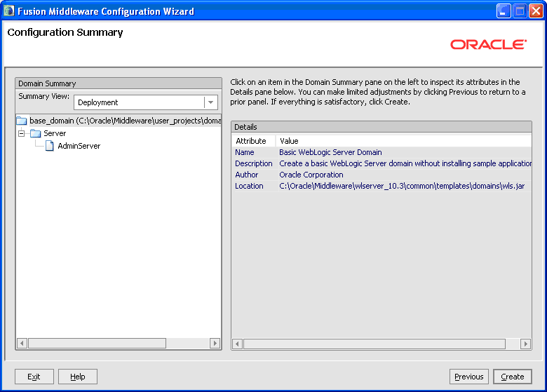The height and width of the screenshot is (392, 547).
Task: Open Help for the wizard
Action: click(77, 377)
